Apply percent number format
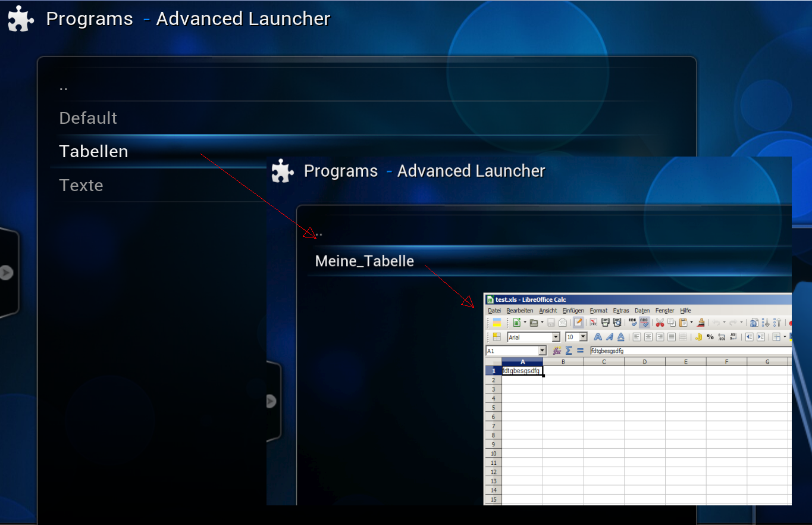 [710, 337]
